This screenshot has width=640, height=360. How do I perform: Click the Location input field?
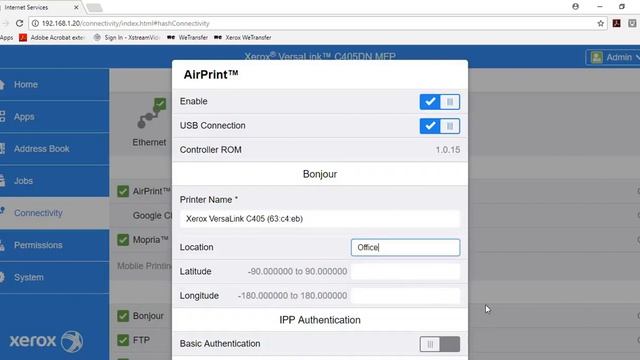click(405, 247)
